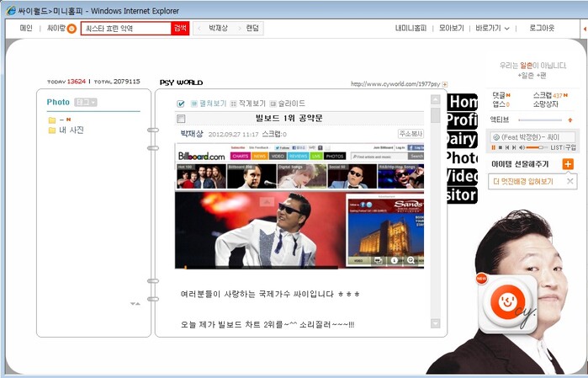Open the Photo tab
The image size is (588, 378).
(x=462, y=158)
